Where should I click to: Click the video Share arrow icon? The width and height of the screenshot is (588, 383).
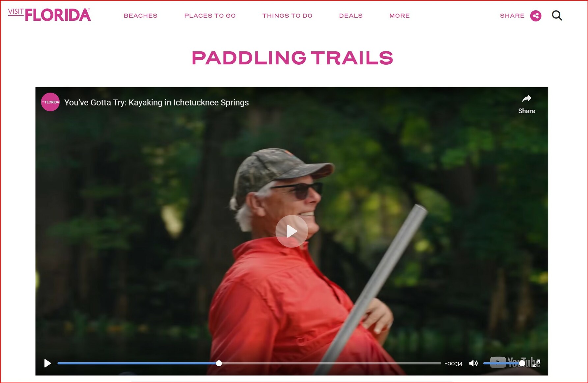(x=526, y=99)
